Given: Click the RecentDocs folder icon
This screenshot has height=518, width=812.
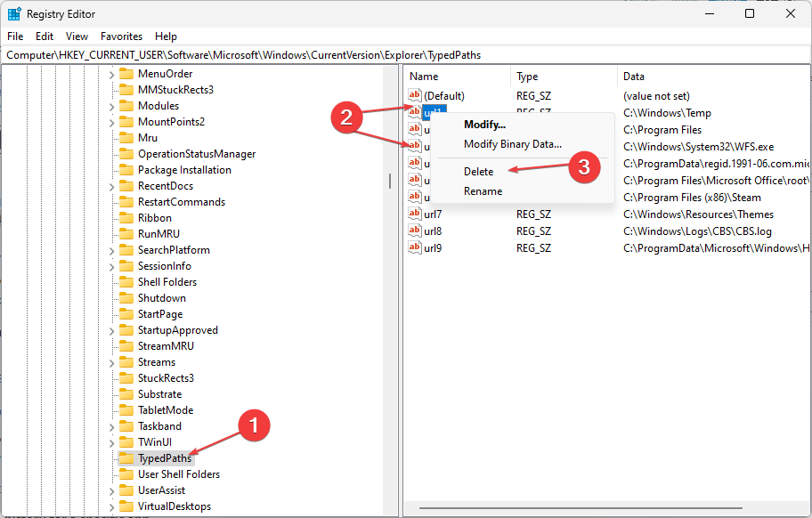Looking at the screenshot, I should coord(126,186).
